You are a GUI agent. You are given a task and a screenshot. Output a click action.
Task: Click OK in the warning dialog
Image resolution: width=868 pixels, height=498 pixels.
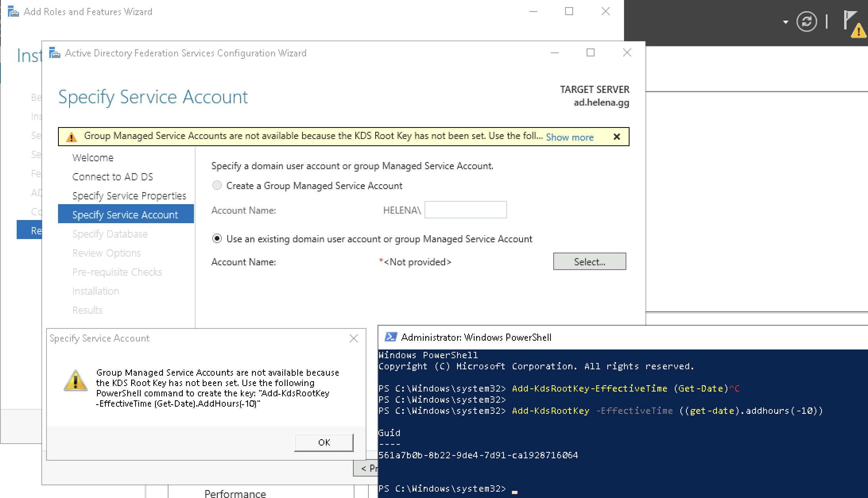click(324, 442)
